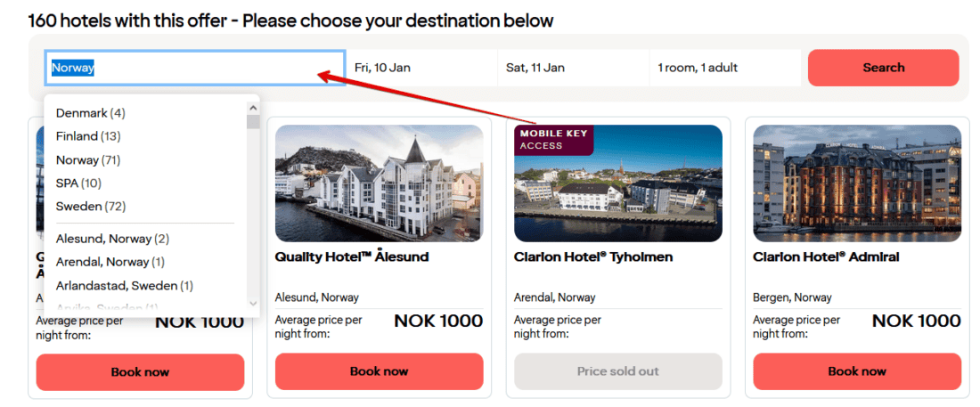The height and width of the screenshot is (407, 980).
Task: Open the Sat, 11 Jan check-out date
Action: [572, 68]
